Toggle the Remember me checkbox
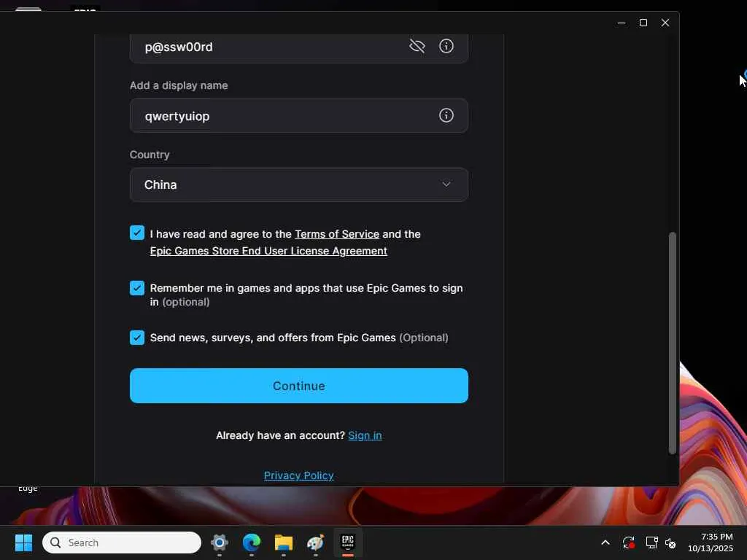This screenshot has width=747, height=560. tap(137, 287)
